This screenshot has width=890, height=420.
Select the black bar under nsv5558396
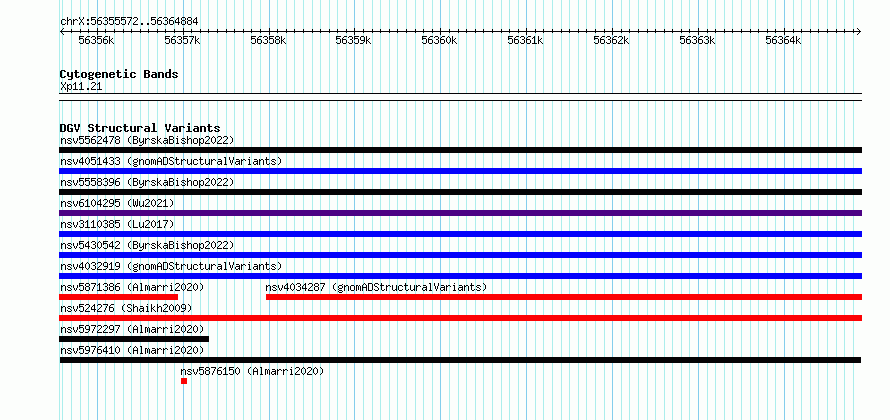pos(460,192)
